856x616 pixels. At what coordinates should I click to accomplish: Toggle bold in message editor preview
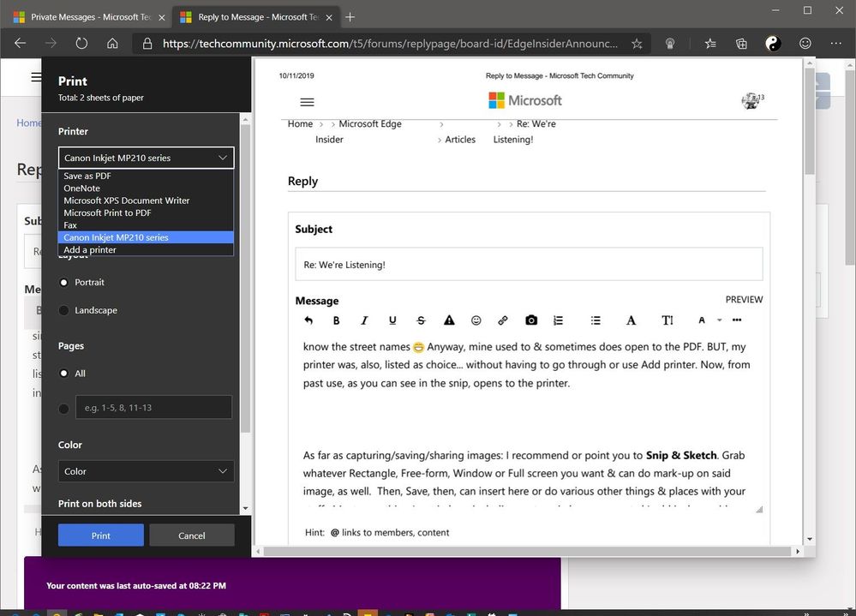(x=336, y=320)
